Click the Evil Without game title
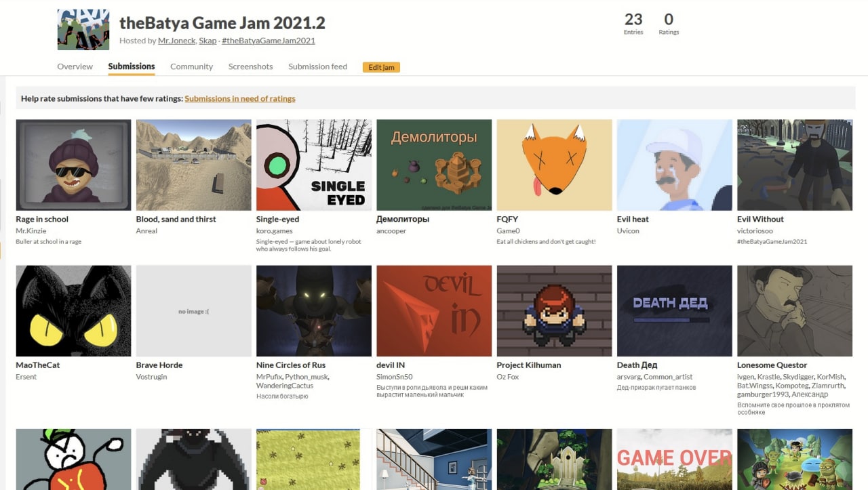The width and height of the screenshot is (868, 490). (760, 220)
